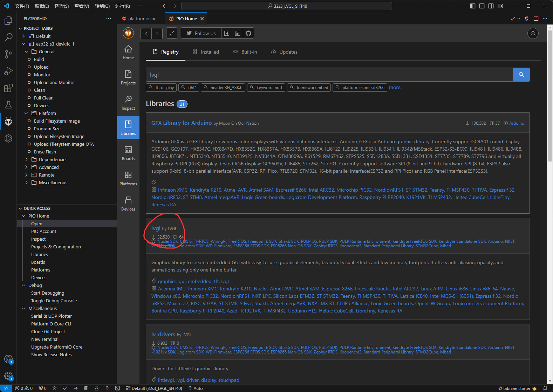Open the 运行(R) menu

click(123, 6)
